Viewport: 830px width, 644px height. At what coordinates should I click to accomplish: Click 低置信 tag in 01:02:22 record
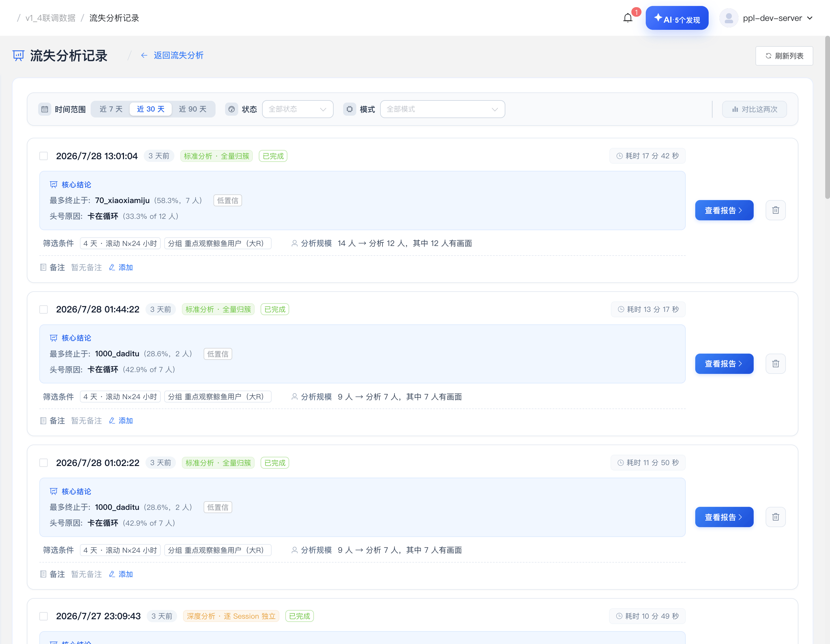click(x=218, y=507)
